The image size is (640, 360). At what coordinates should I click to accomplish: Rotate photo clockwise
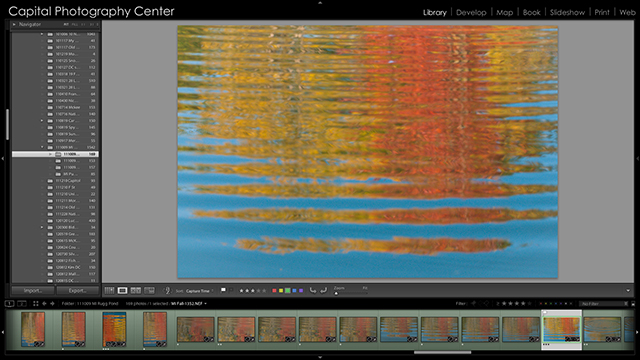(x=323, y=290)
